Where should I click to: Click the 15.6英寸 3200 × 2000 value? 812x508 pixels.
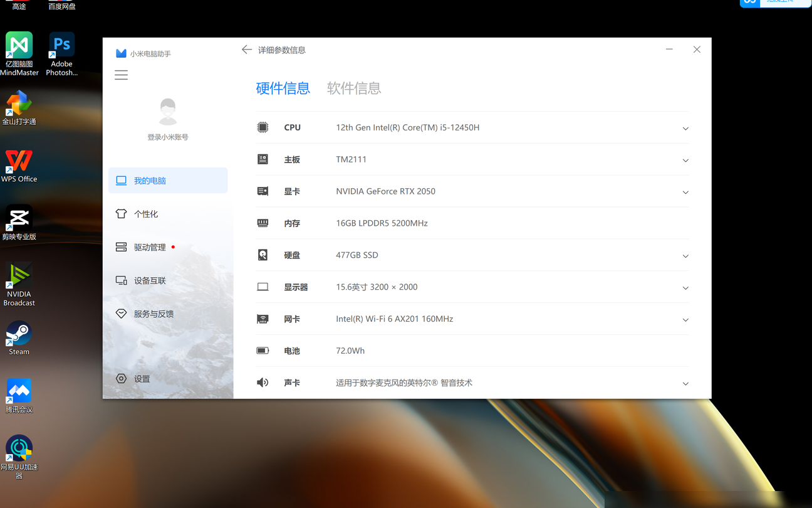(377, 287)
